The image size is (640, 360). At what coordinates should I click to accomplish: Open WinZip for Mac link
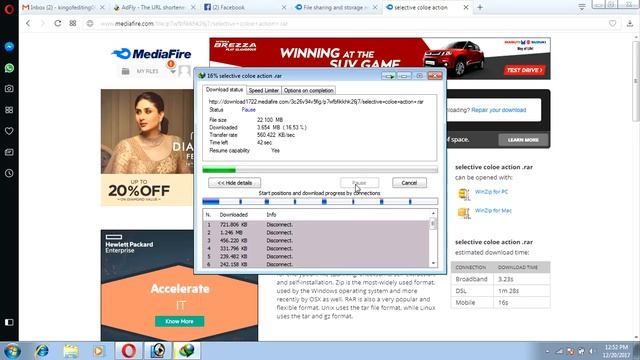pyautogui.click(x=493, y=211)
